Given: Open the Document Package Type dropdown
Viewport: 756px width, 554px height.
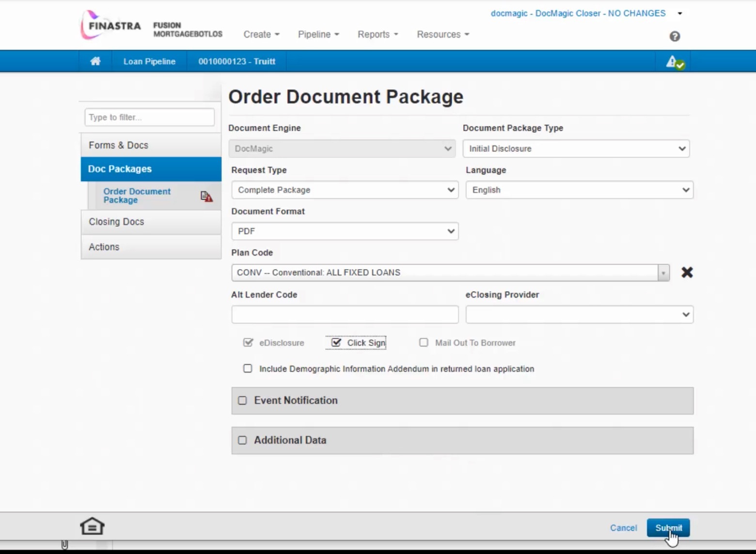Looking at the screenshot, I should (576, 149).
